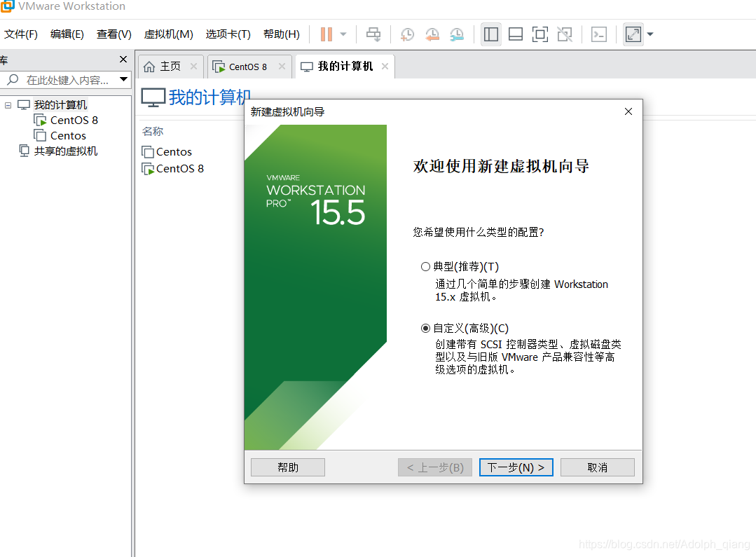Click the monitor icon beside 我的计算机 heading
Image resolution: width=756 pixels, height=557 pixels.
click(153, 97)
